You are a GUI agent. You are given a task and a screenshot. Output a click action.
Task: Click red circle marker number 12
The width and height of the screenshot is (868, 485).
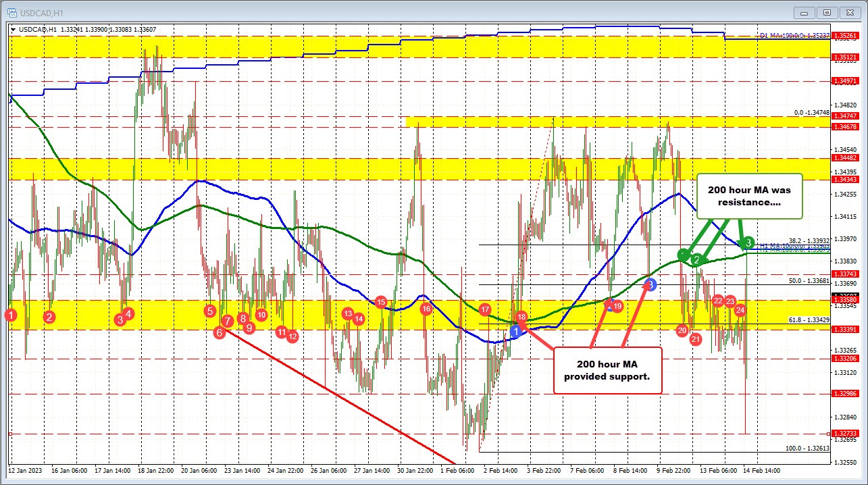[x=292, y=336]
